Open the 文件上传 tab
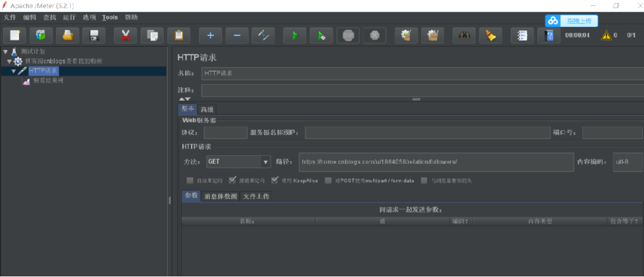644x277 pixels. coord(256,196)
